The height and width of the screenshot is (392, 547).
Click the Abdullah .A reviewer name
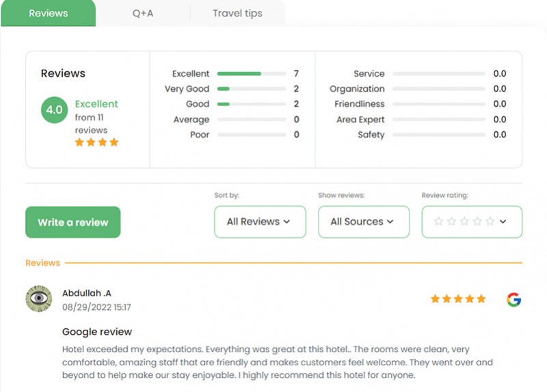(x=87, y=293)
